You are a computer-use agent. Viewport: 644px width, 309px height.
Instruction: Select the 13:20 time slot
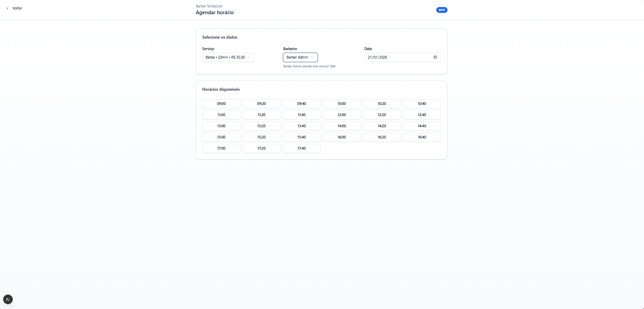(x=261, y=126)
